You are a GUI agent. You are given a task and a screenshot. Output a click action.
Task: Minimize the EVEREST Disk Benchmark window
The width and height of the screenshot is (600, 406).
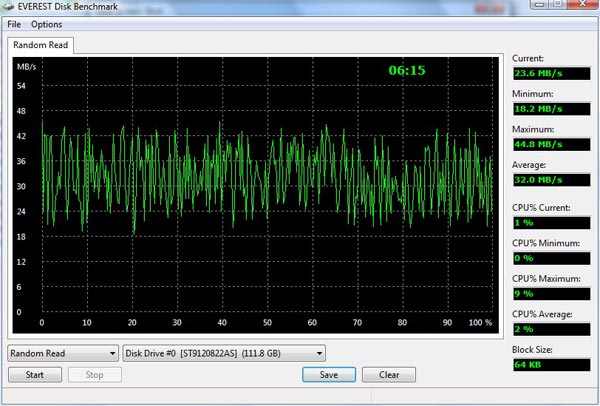click(540, 4)
